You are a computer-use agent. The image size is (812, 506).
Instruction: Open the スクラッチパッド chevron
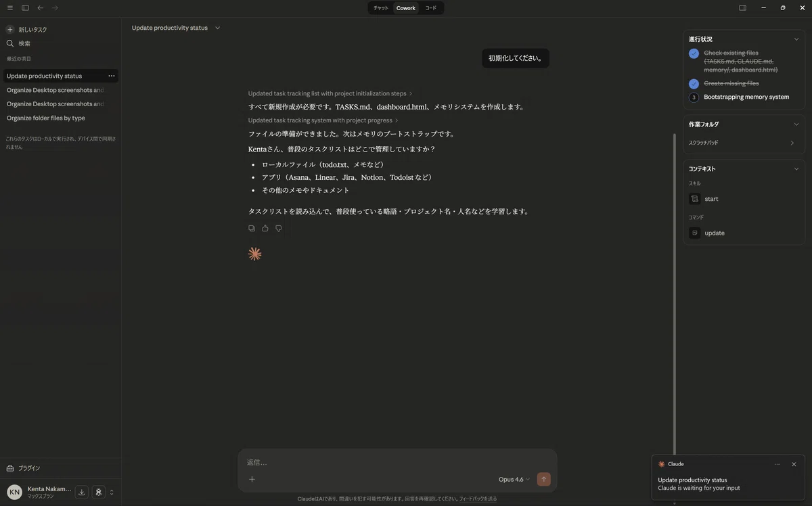click(x=792, y=143)
